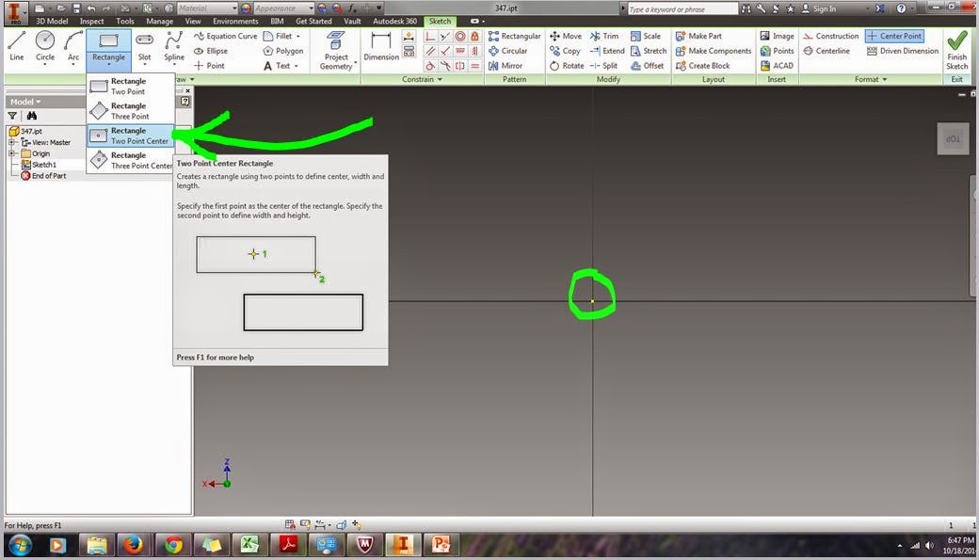
Task: Click the Project Geometry tool
Action: (x=336, y=50)
